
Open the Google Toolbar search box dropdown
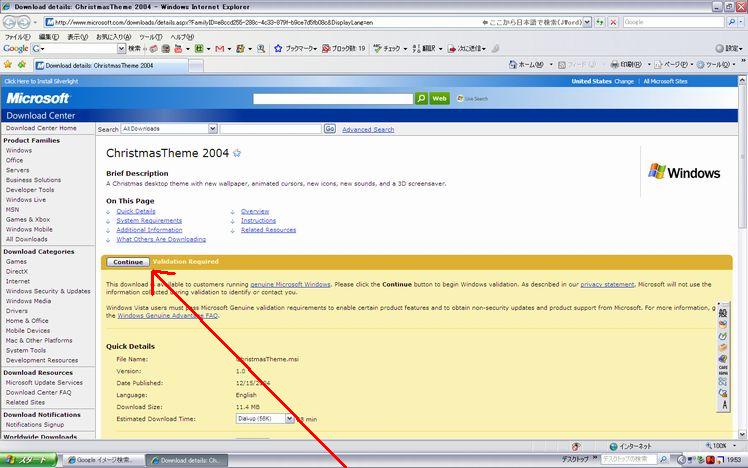click(x=121, y=49)
